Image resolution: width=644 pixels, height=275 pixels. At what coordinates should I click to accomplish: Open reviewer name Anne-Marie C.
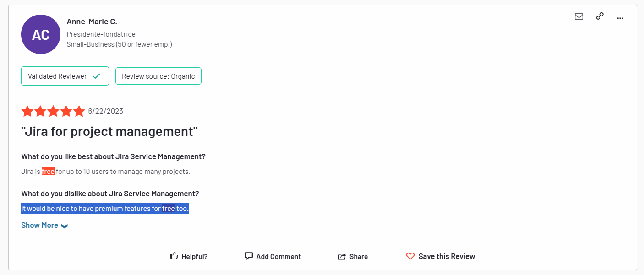(x=92, y=22)
